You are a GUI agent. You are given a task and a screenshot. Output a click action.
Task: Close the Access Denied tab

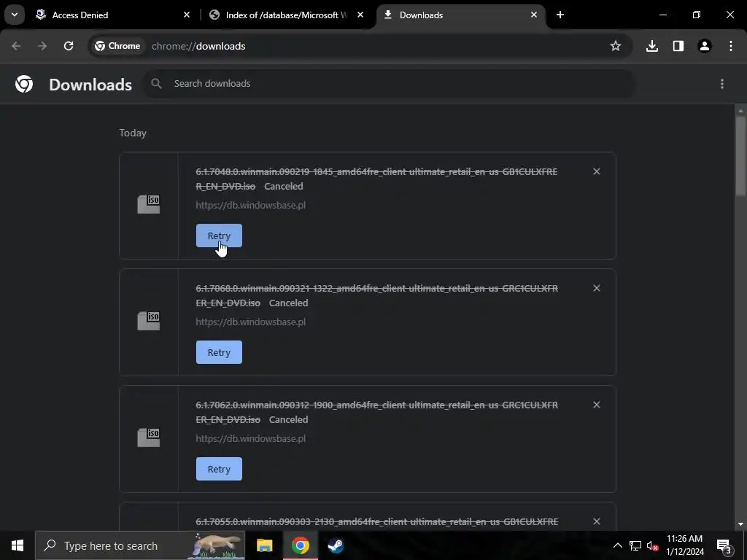(187, 15)
